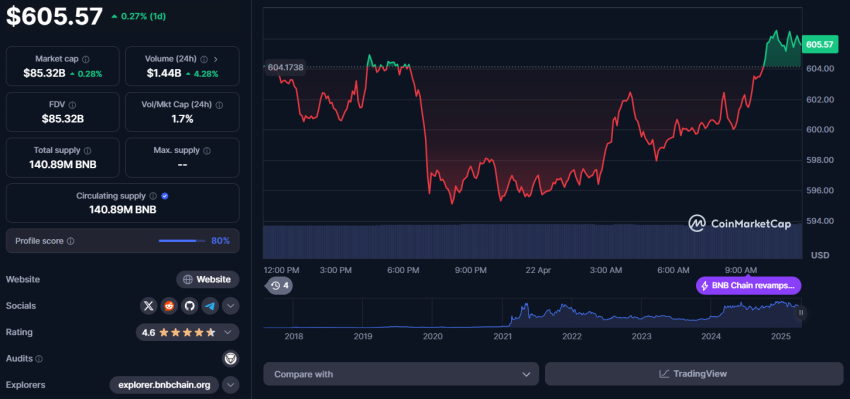Click the five star rating icons
The image size is (850, 399).
coord(187,332)
